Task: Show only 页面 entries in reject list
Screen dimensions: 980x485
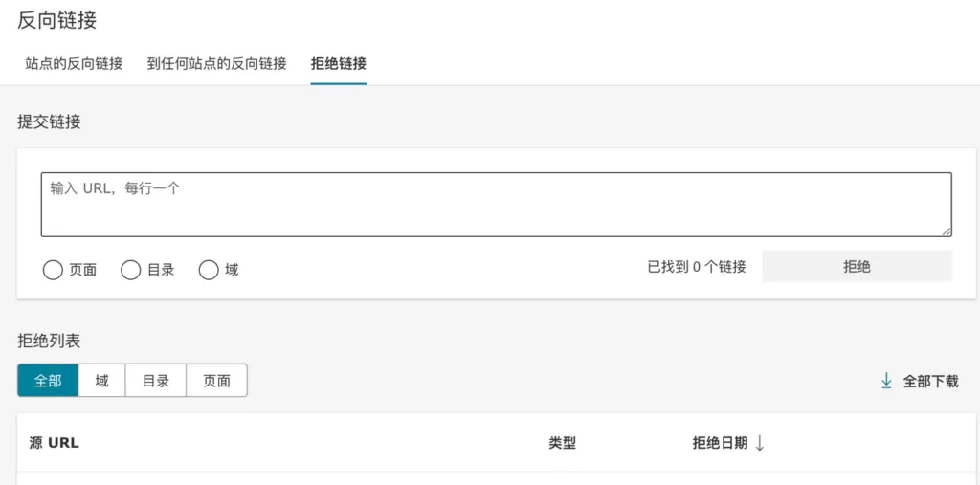Action: coord(217,381)
